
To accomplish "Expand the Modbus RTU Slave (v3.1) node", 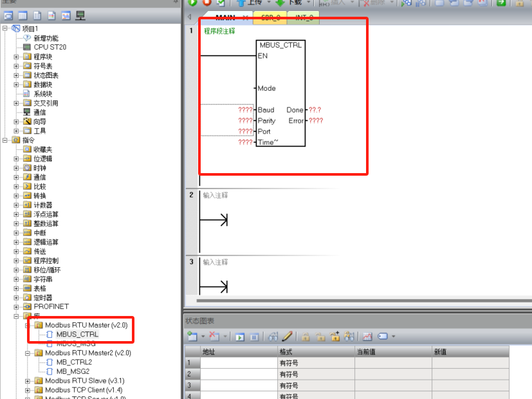I will click(28, 381).
